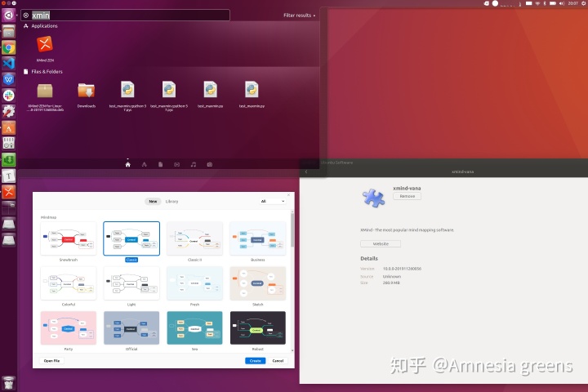588x392 pixels.
Task: Open Ubuntu Software orange bag launcher icon
Action: (8, 127)
